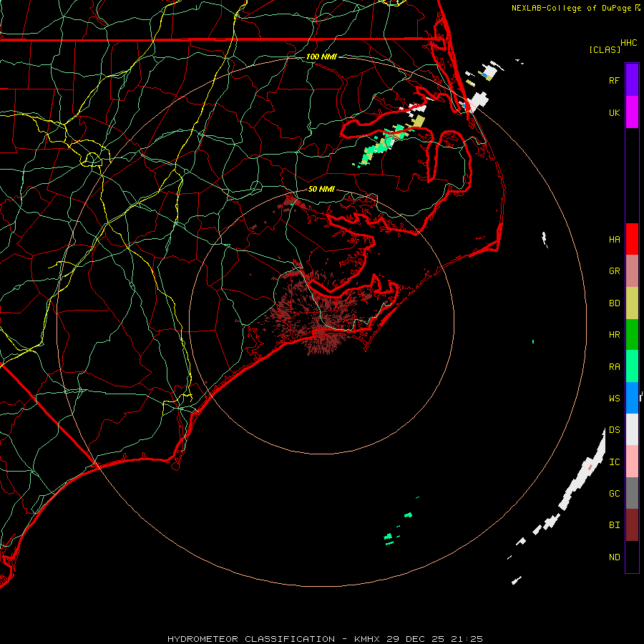Pick the HR green legend swatch

click(x=632, y=335)
